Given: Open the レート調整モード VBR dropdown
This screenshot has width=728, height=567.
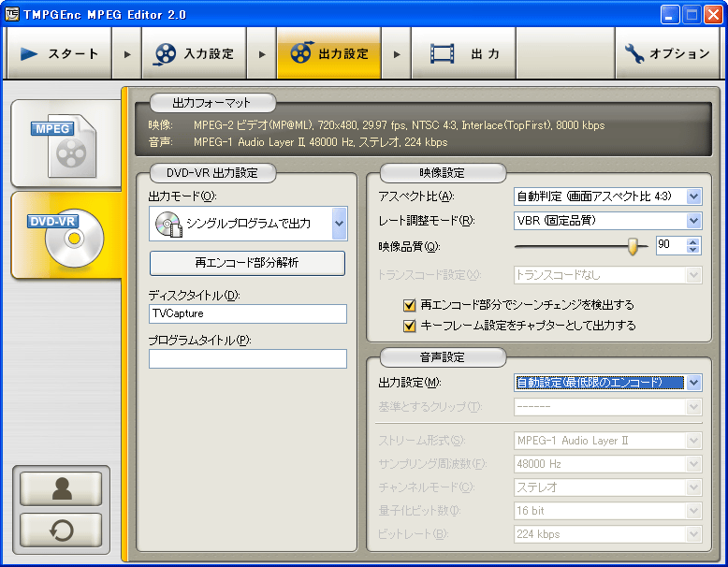Looking at the screenshot, I should click(x=692, y=221).
